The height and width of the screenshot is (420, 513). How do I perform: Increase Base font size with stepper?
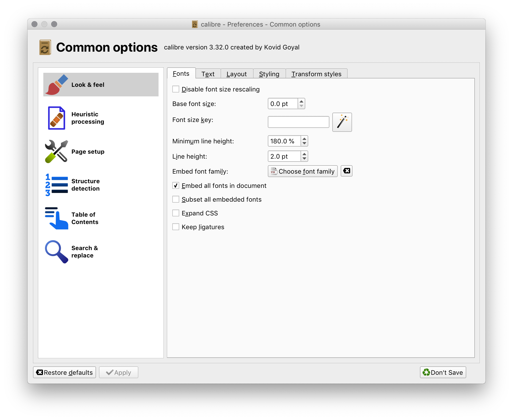[301, 102]
